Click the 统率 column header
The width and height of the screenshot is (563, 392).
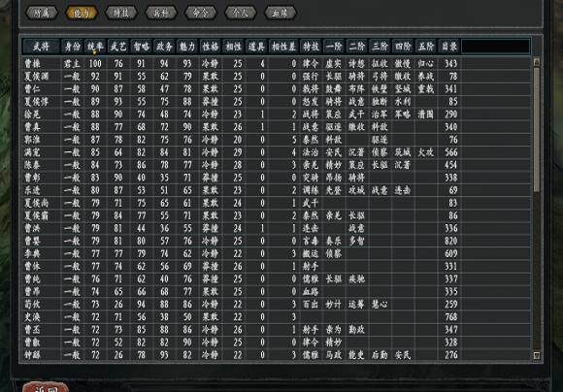[x=95, y=47]
